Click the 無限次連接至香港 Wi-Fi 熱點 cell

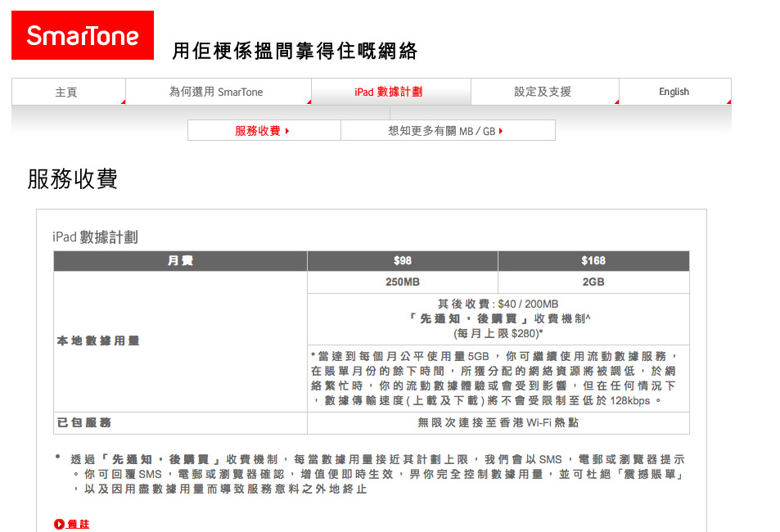click(498, 423)
